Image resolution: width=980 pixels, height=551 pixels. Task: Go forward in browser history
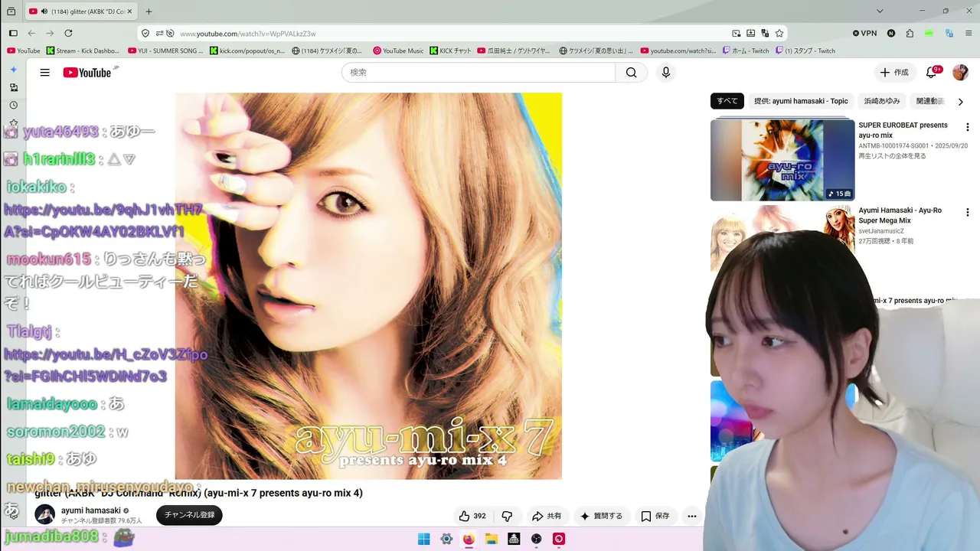pos(50,34)
